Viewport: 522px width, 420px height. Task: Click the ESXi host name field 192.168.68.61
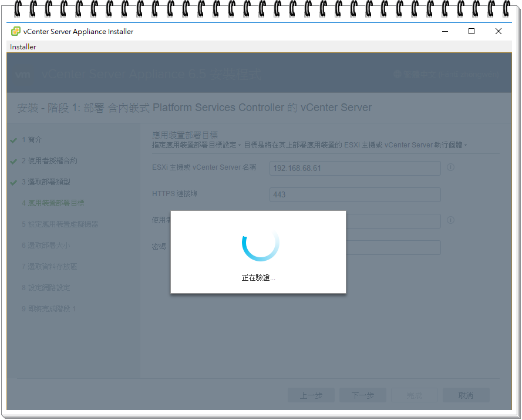[355, 168]
